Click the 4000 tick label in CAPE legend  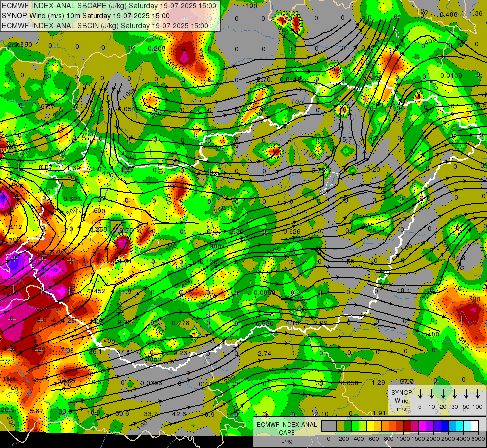pos(463,439)
